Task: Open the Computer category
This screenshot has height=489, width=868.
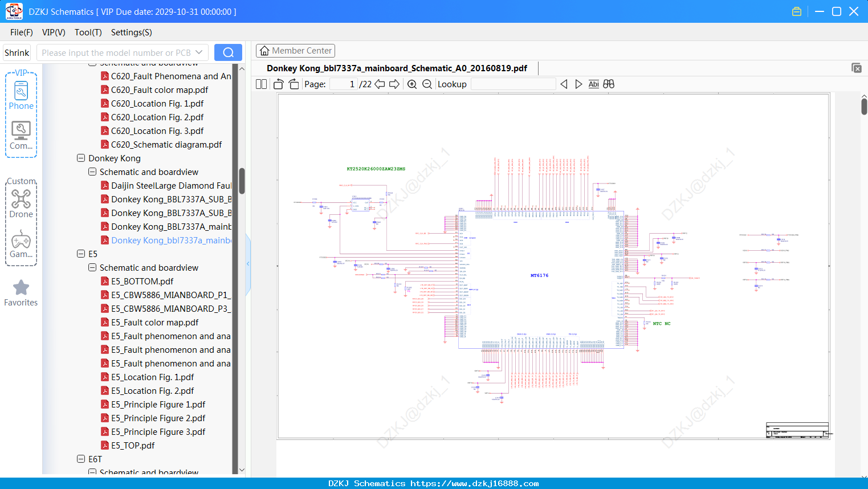Action: click(21, 136)
